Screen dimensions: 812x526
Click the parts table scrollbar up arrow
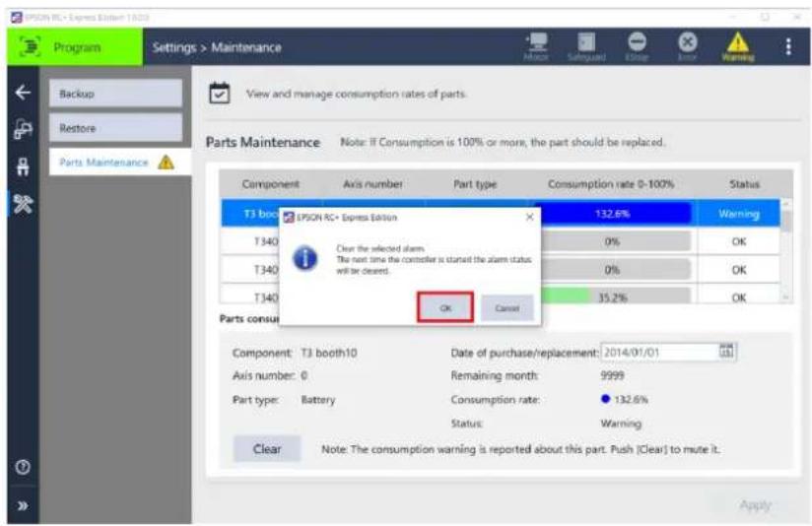tap(786, 204)
